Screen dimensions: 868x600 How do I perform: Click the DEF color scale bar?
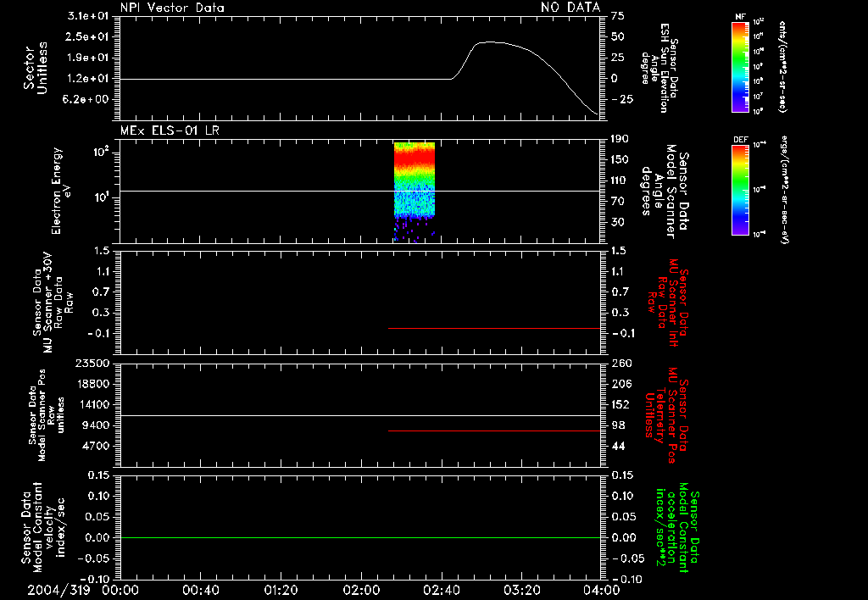[x=740, y=190]
